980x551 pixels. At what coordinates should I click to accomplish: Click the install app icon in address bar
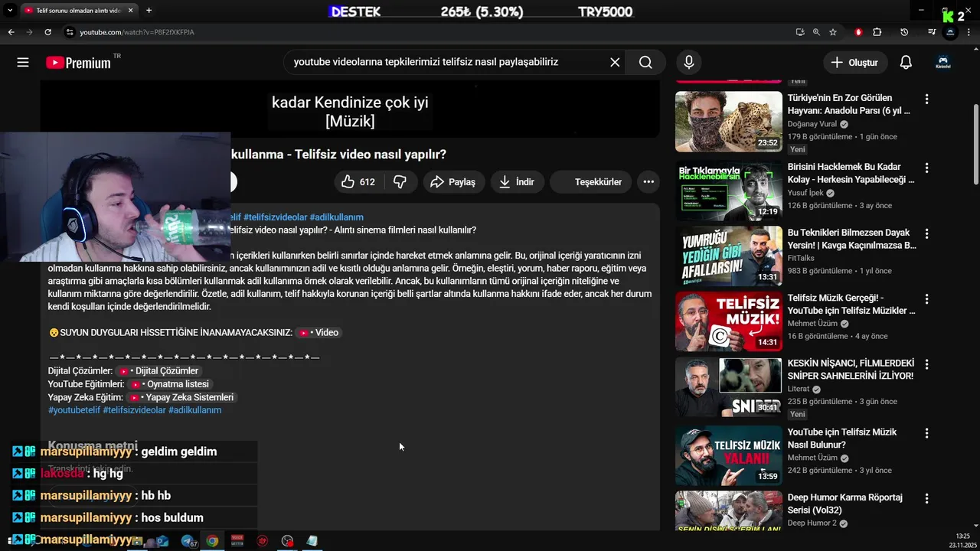[800, 32]
